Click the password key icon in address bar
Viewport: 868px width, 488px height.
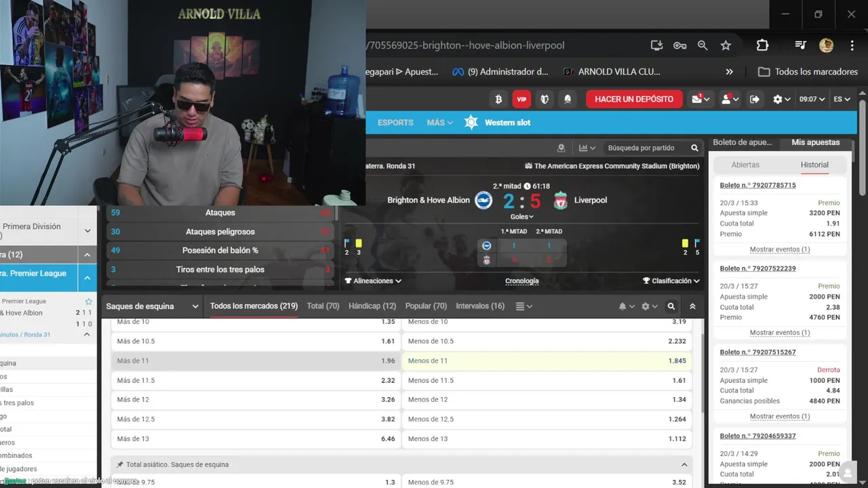pyautogui.click(x=679, y=45)
